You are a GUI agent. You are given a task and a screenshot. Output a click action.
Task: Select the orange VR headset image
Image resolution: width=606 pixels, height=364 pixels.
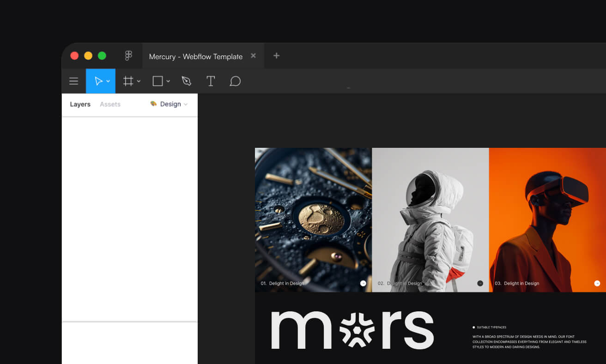coord(547,220)
